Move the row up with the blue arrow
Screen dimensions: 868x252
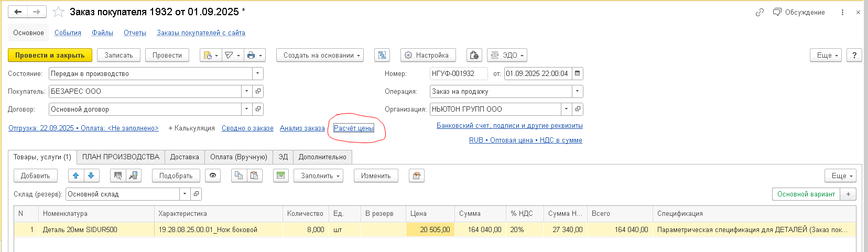[76, 176]
